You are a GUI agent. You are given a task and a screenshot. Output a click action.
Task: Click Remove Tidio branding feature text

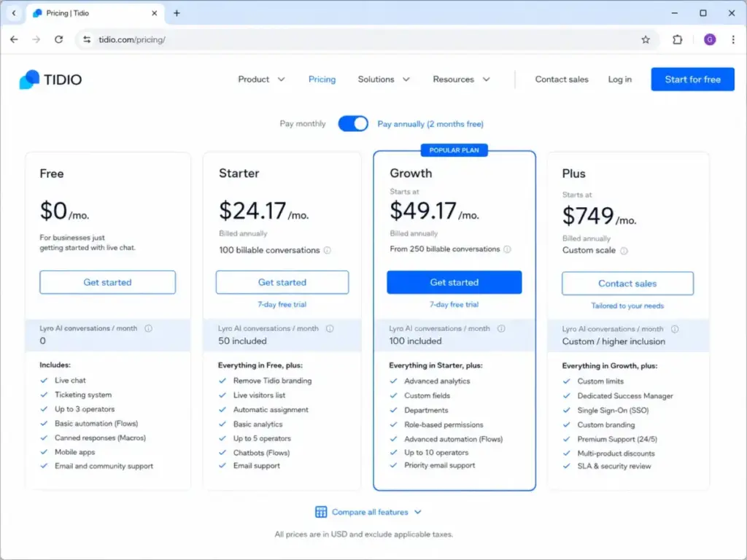tap(273, 381)
